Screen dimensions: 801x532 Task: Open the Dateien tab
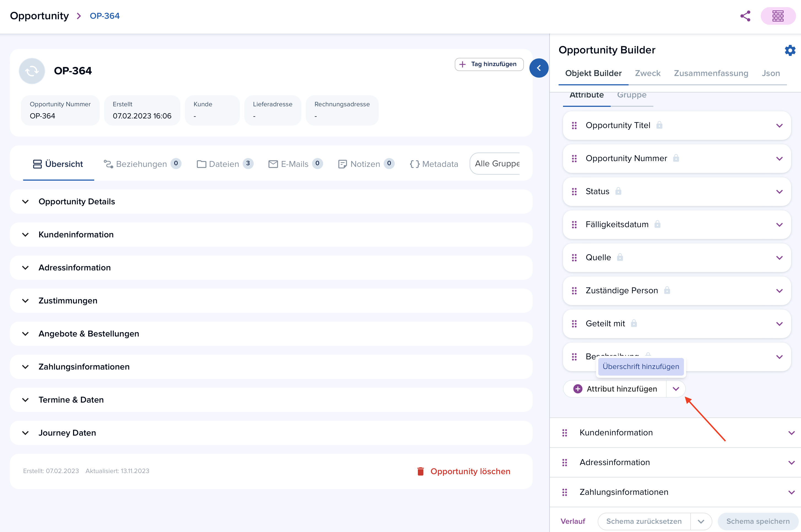pyautogui.click(x=225, y=164)
